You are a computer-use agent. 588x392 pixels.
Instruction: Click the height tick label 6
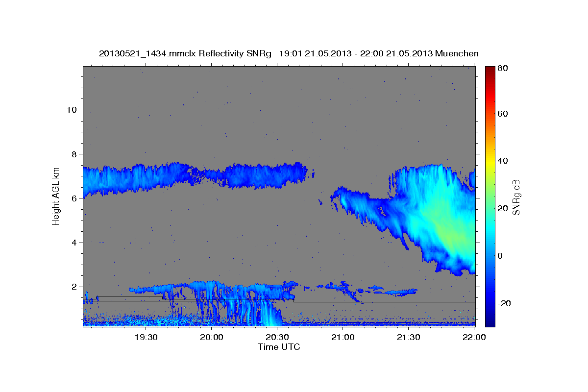[x=75, y=198]
